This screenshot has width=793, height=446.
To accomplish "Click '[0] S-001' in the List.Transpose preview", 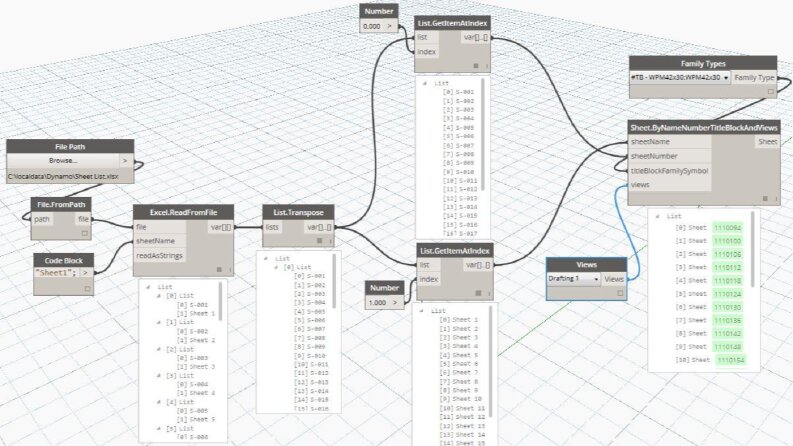I will 309,276.
